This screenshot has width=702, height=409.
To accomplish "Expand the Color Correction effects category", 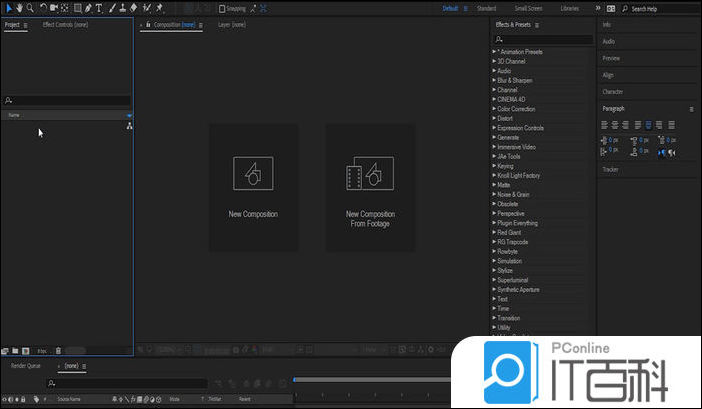I will pos(516,109).
